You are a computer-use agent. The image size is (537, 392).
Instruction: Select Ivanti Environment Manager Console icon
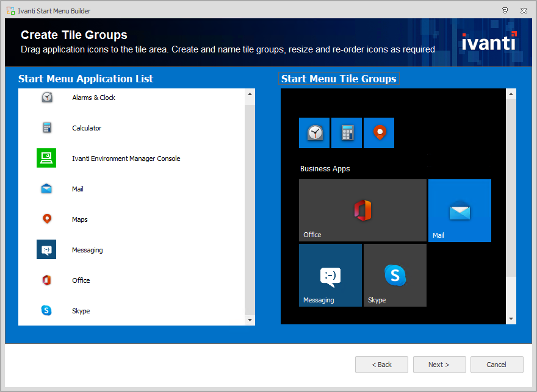(x=46, y=159)
